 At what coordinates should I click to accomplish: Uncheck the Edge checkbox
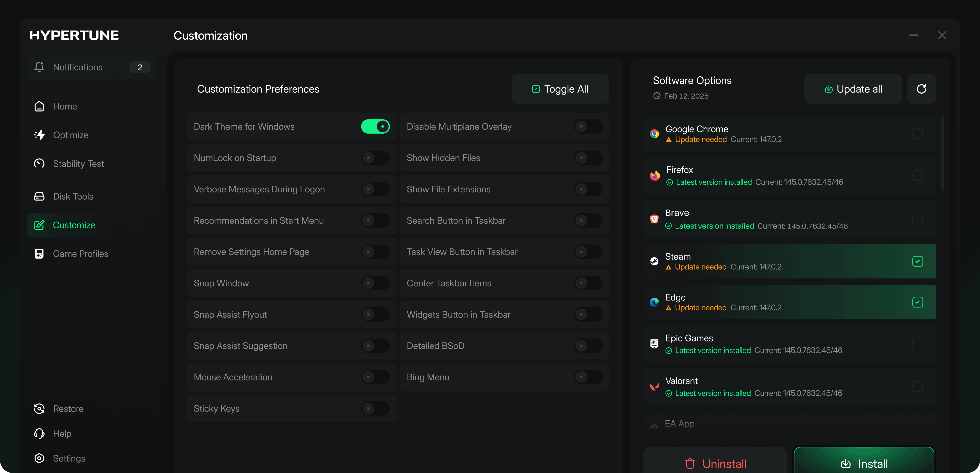point(918,302)
